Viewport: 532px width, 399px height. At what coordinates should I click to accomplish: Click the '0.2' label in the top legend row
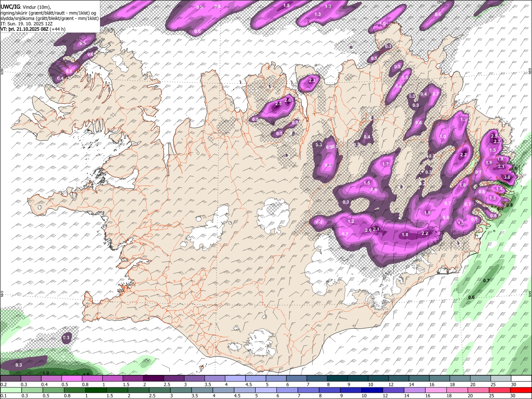3,384
